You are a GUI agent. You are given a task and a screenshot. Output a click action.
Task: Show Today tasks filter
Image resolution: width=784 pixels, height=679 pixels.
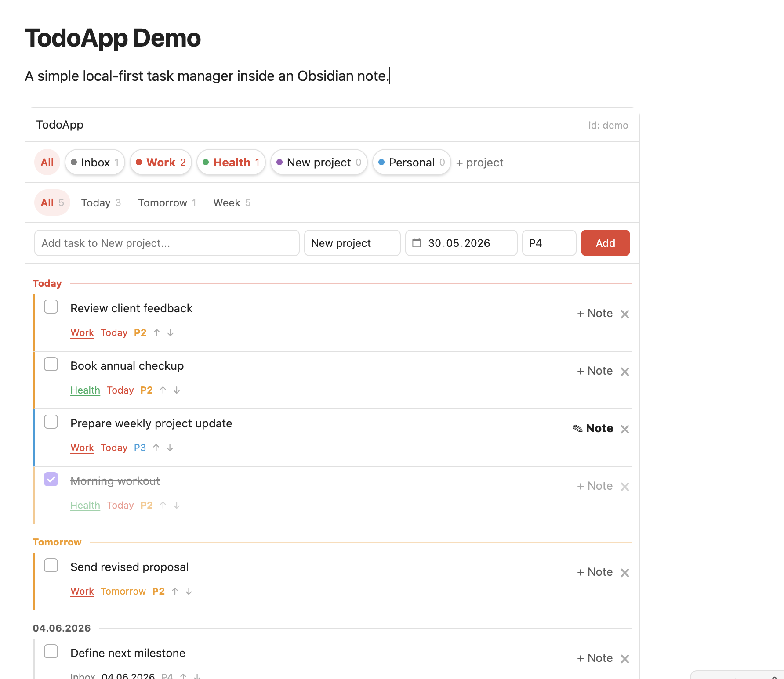click(101, 202)
